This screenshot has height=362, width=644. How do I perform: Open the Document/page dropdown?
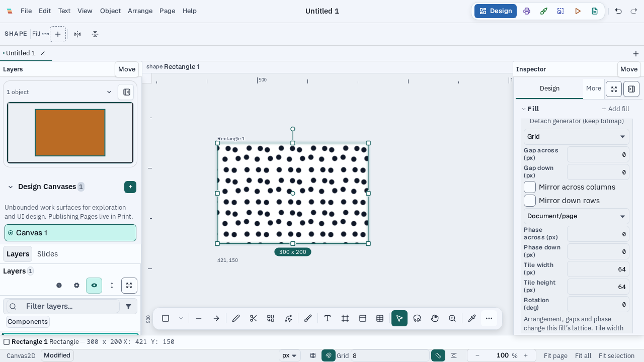tap(577, 216)
